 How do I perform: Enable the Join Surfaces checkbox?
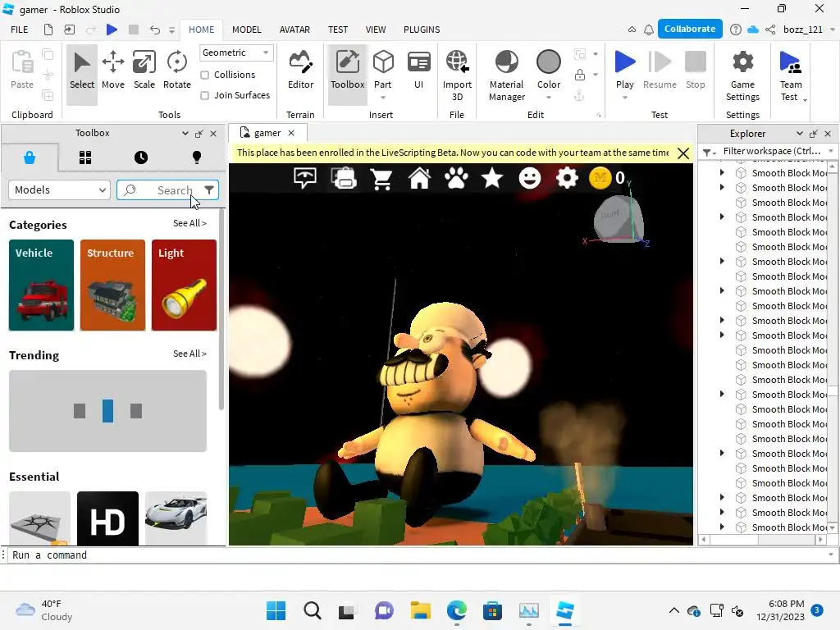pyautogui.click(x=204, y=95)
